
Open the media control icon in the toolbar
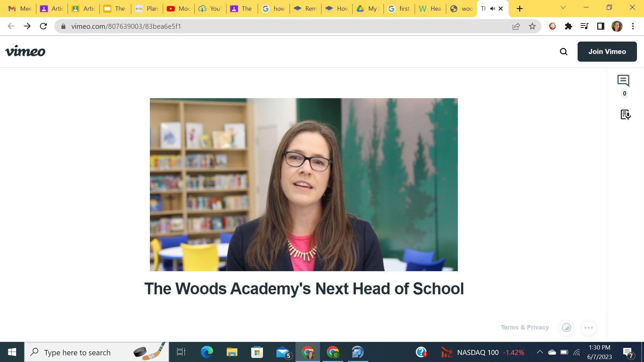584,26
